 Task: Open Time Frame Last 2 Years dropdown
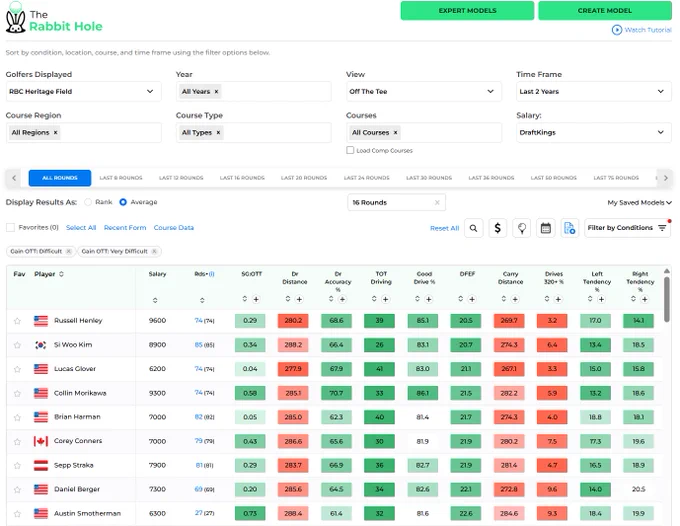pyautogui.click(x=594, y=91)
